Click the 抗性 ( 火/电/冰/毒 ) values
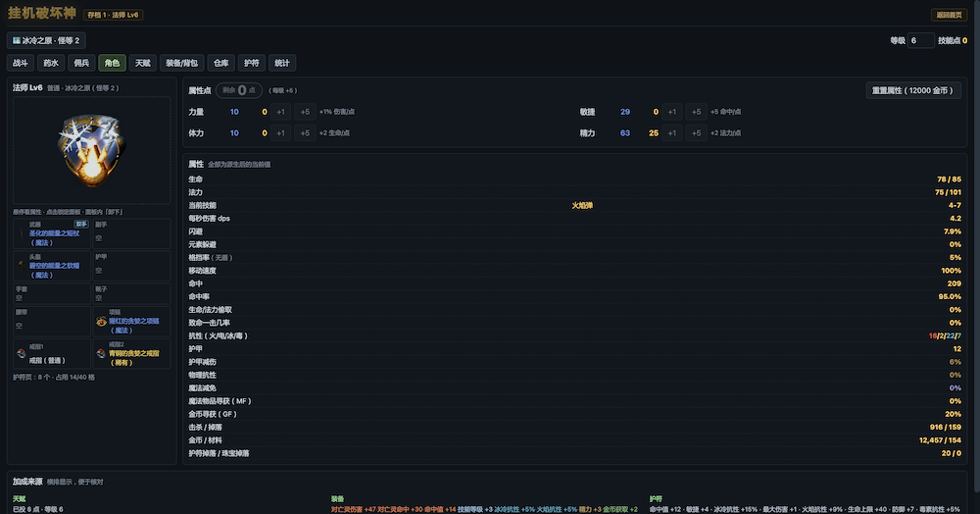Viewport: 980px width, 514px height. [945, 336]
